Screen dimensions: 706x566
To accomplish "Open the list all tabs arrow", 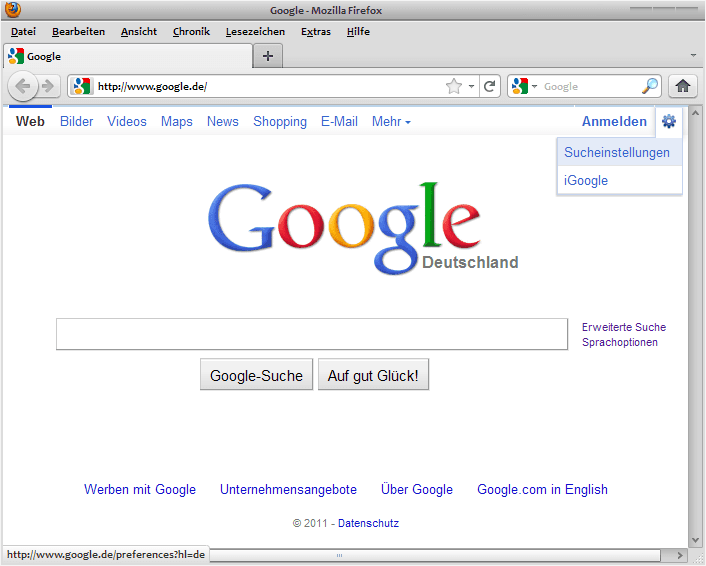I will coord(693,55).
